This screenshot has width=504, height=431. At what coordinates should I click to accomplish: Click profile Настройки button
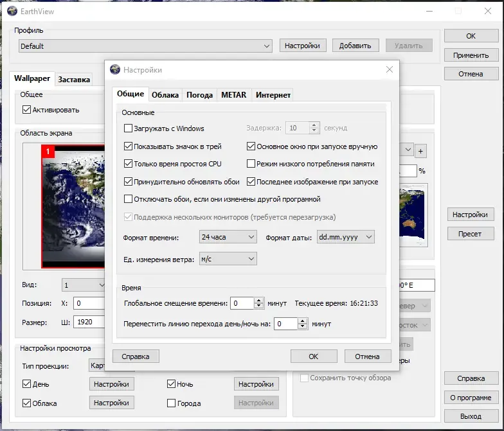(303, 46)
